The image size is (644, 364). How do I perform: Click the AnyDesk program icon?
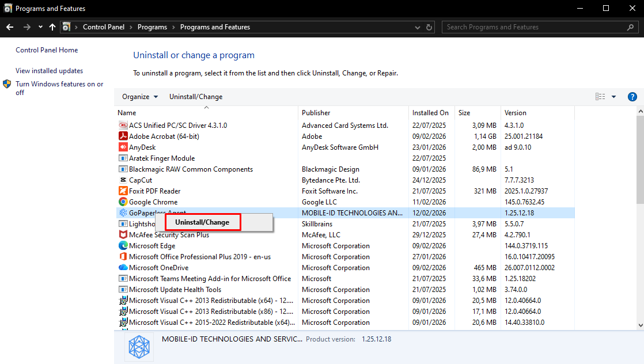click(x=123, y=147)
